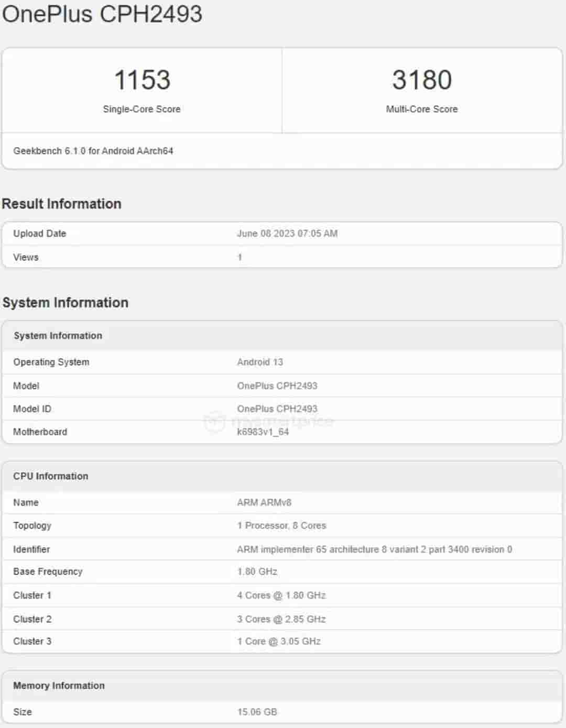Click the Geekbench 6.1.0 for Android AArch64 label
This screenshot has height=728, width=566.
[x=93, y=151]
